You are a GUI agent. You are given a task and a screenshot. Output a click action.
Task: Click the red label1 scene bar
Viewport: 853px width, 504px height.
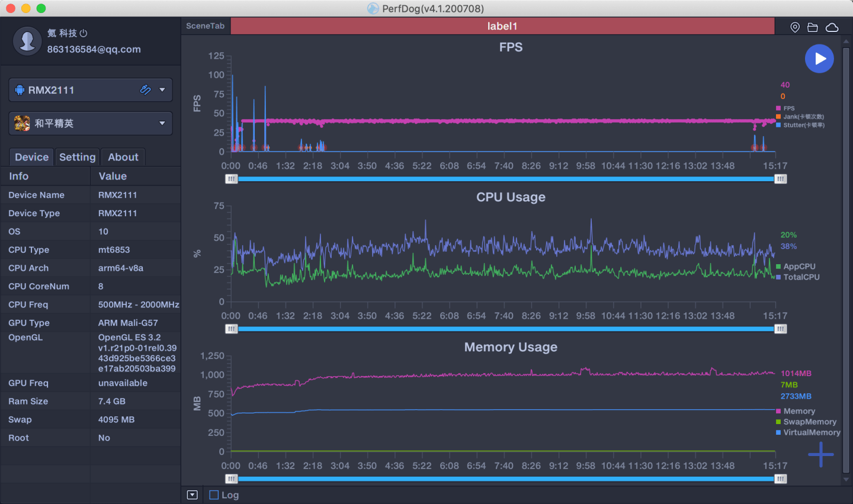click(502, 26)
